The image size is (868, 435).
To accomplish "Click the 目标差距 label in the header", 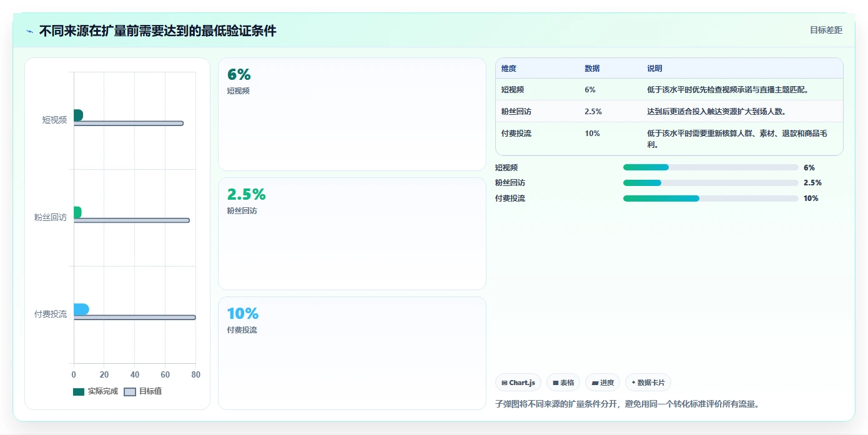I will coord(826,30).
